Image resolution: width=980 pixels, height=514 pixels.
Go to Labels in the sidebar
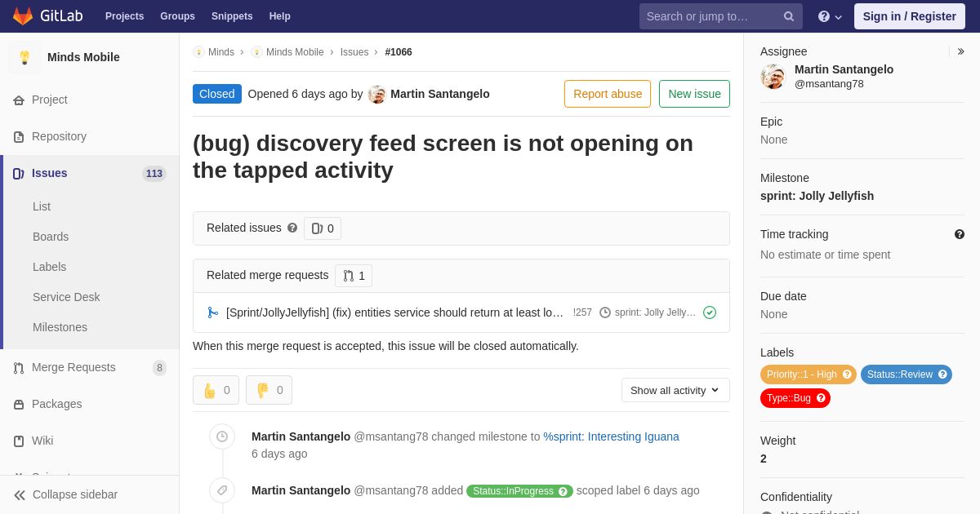[x=49, y=267]
